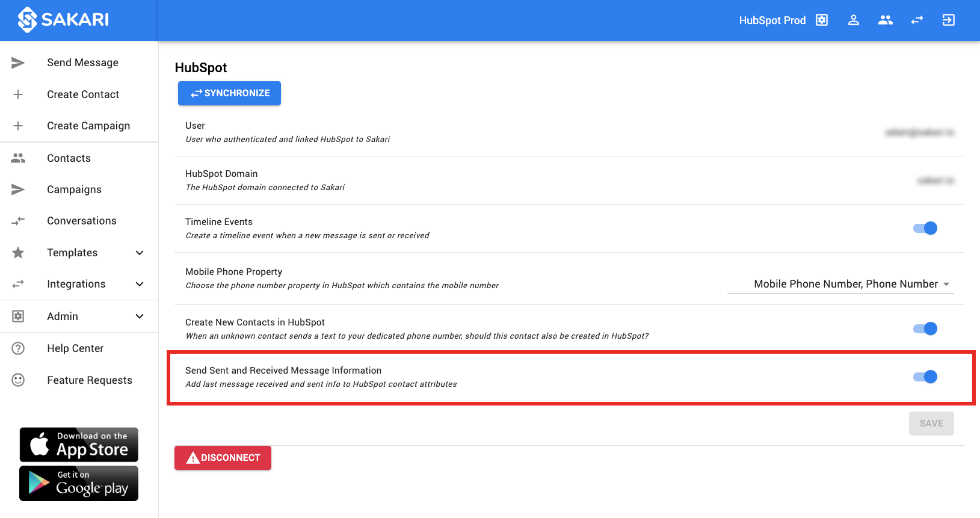The height and width of the screenshot is (518, 980).
Task: Click 'The HubSpot domain connected to Sakari' text
Action: click(x=265, y=187)
